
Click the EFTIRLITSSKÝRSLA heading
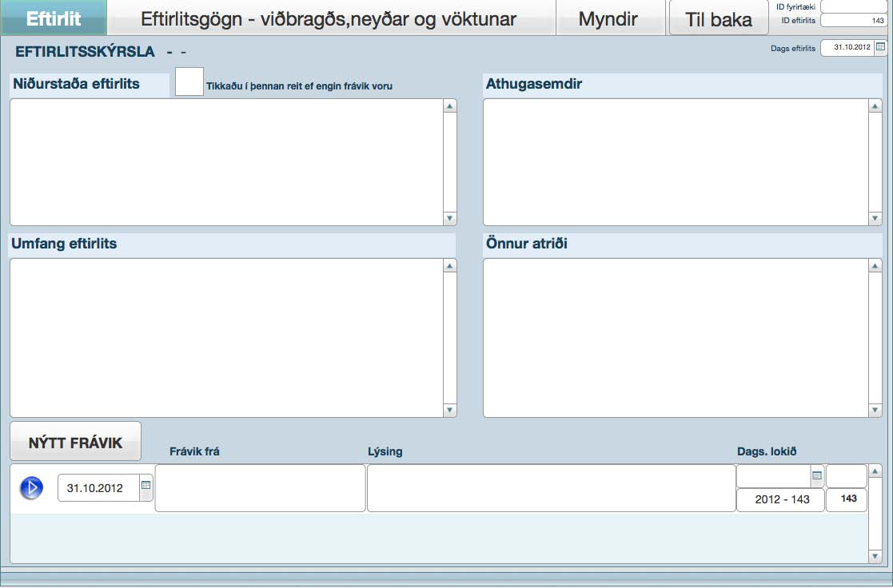click(x=85, y=51)
